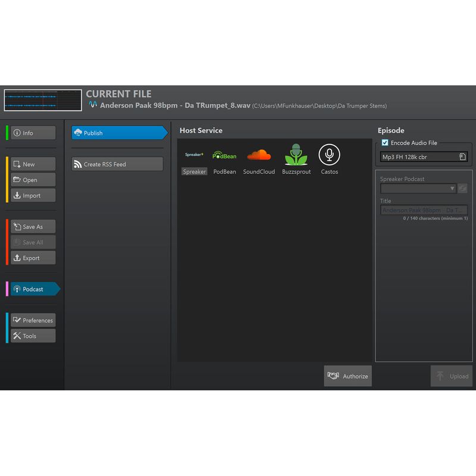Open Preferences panel
Image resolution: width=476 pixels, height=476 pixels.
click(33, 320)
